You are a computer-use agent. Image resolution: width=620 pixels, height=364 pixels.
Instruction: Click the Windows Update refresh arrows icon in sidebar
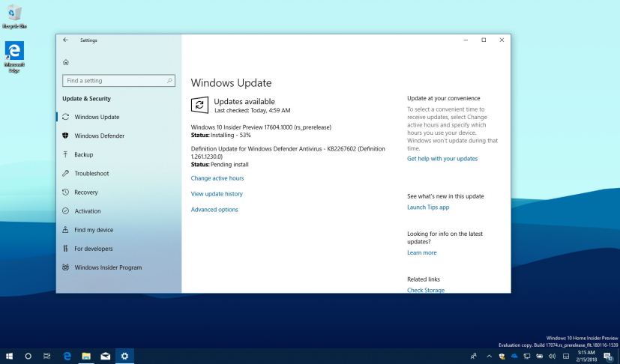(x=66, y=117)
